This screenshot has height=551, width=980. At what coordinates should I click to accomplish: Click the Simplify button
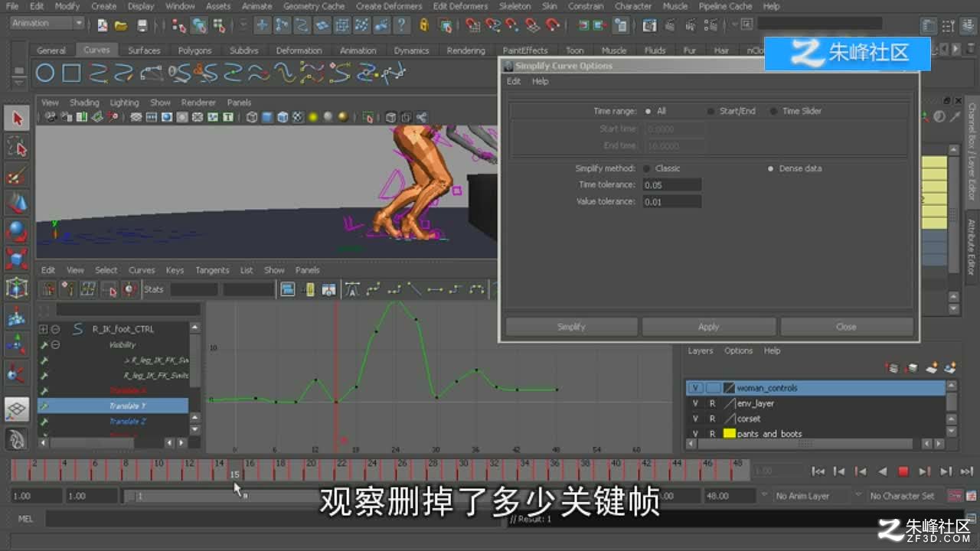(x=571, y=327)
